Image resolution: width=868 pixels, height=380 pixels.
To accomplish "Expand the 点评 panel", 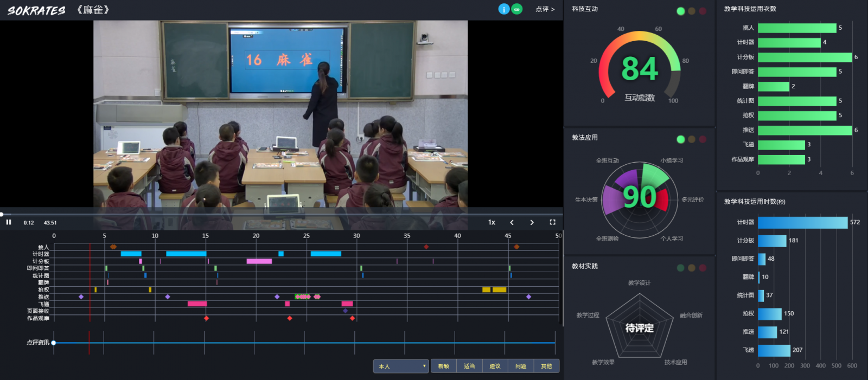I will pos(545,9).
